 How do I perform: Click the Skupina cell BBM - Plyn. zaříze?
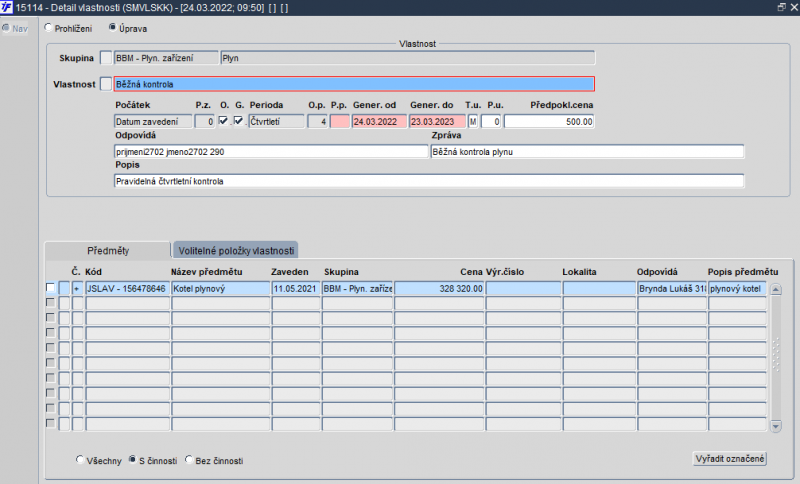pos(357,288)
